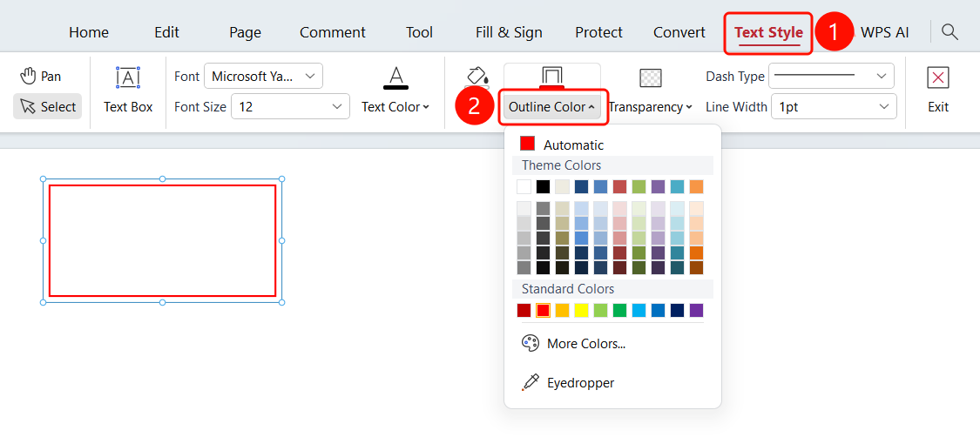The image size is (980, 444).
Task: Click inside the red outlined text box
Action: click(x=163, y=240)
